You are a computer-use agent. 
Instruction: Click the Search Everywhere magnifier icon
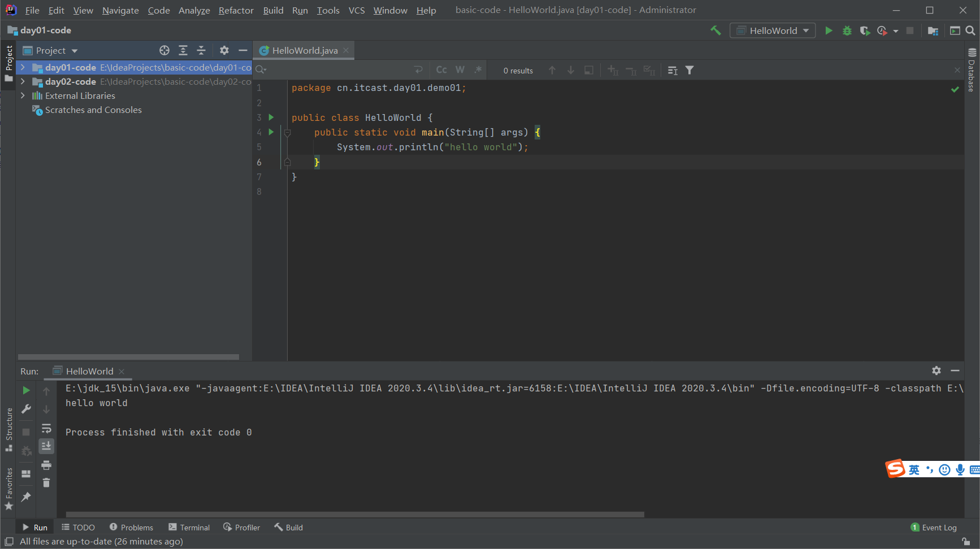[x=970, y=30]
